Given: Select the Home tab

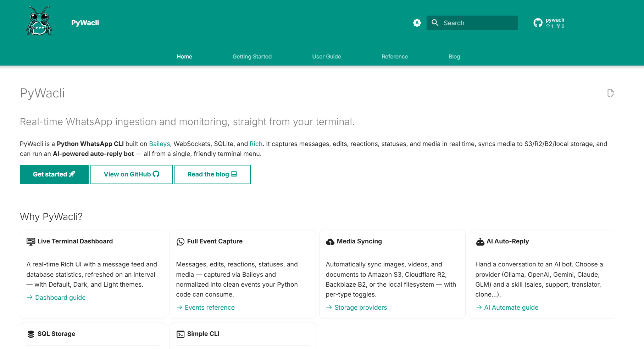Looking at the screenshot, I should click(x=184, y=57).
